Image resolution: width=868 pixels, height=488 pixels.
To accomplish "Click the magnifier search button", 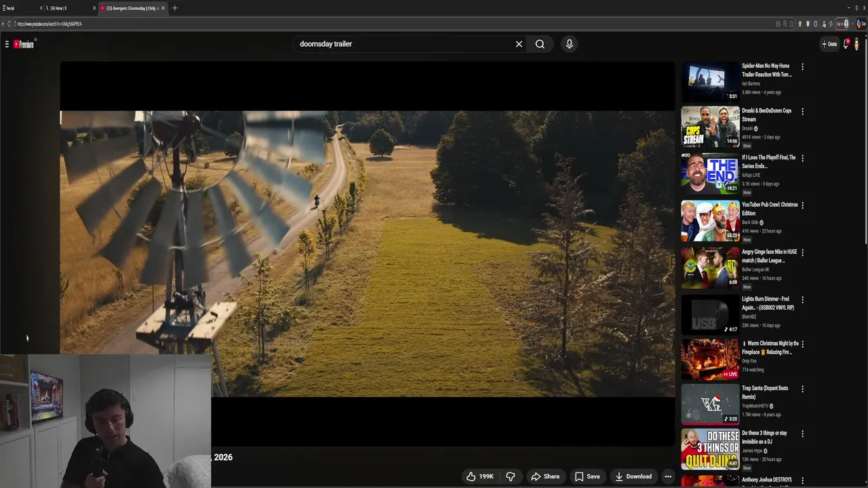I will 540,44.
